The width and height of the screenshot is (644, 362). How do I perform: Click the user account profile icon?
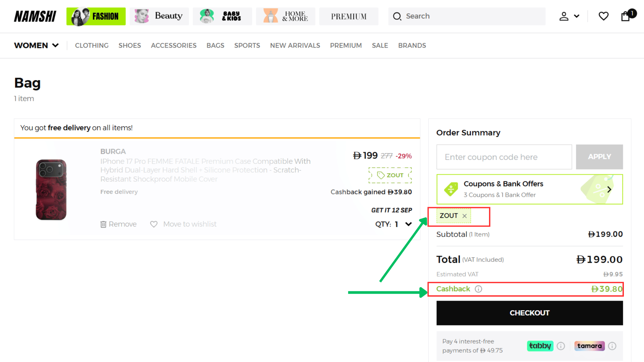(x=564, y=16)
